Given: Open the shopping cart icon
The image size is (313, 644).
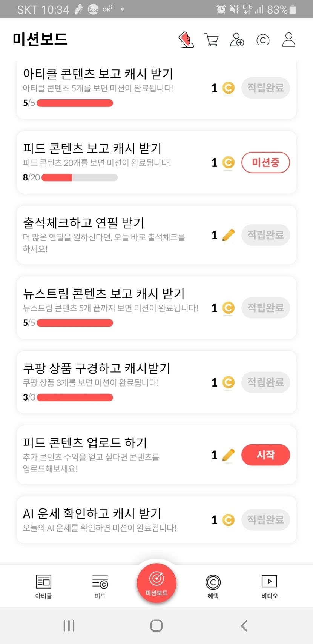Looking at the screenshot, I should 212,40.
